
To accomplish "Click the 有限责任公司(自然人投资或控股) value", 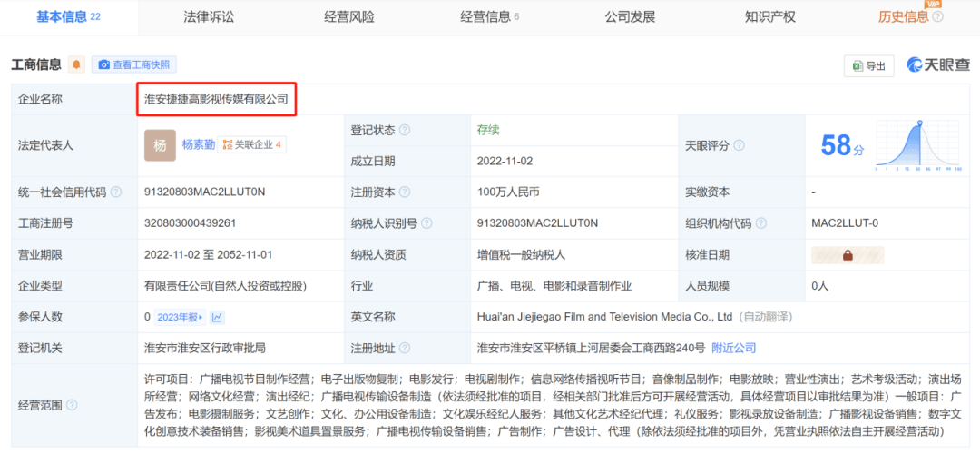I will (225, 286).
